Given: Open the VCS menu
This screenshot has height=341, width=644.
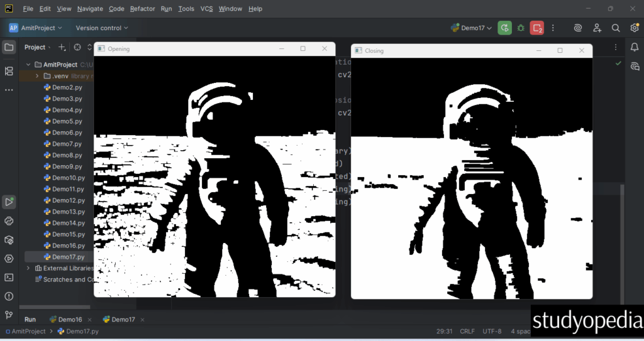Looking at the screenshot, I should (x=206, y=9).
